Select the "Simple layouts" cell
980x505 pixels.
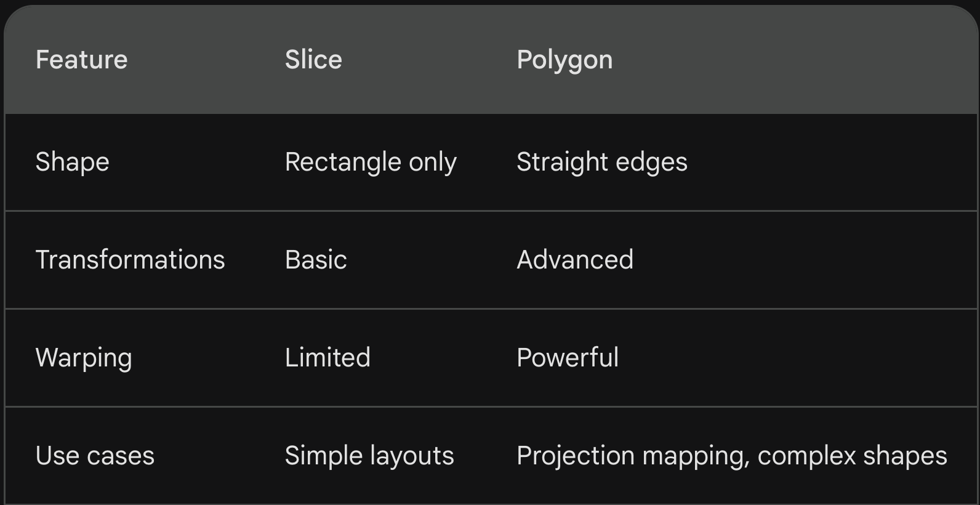click(369, 456)
